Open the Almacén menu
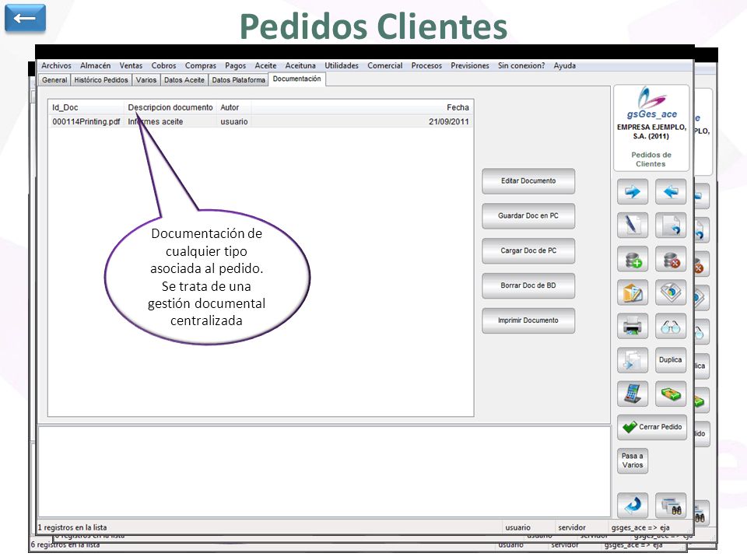 95,65
